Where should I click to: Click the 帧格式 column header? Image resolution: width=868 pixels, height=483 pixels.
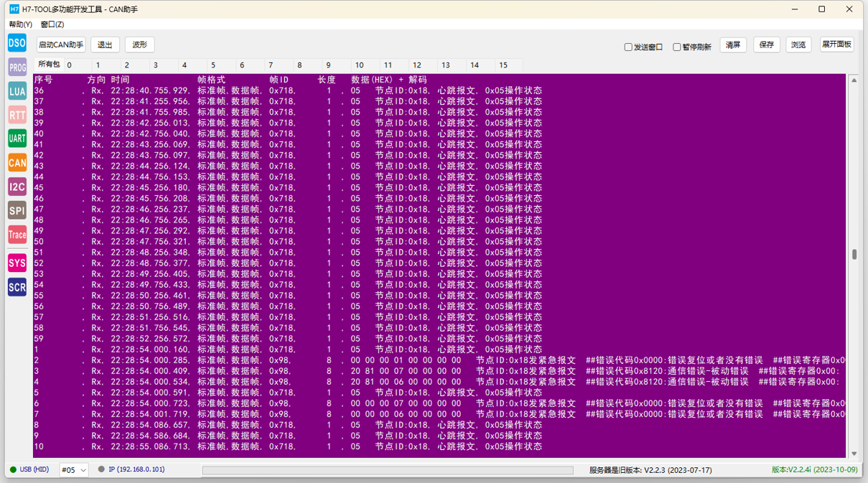(x=211, y=80)
